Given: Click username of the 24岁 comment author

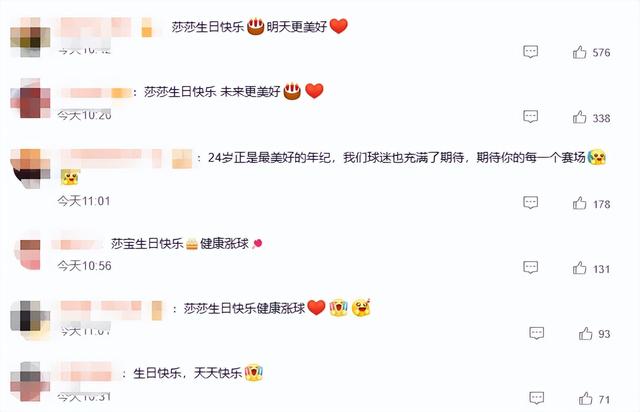Looking at the screenshot, I should pos(126,158).
